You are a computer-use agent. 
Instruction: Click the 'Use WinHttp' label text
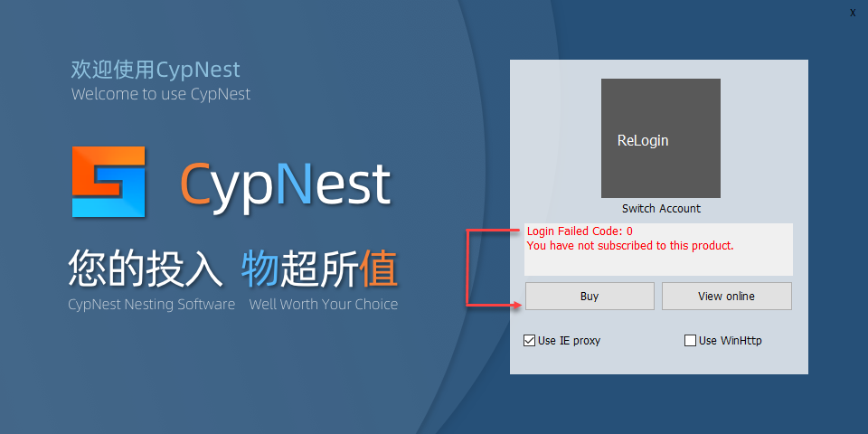coord(731,341)
